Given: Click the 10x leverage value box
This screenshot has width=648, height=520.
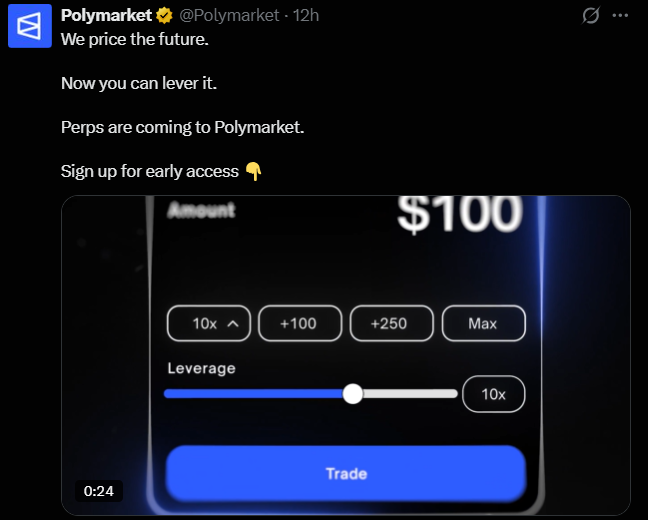Looking at the screenshot, I should coord(493,394).
